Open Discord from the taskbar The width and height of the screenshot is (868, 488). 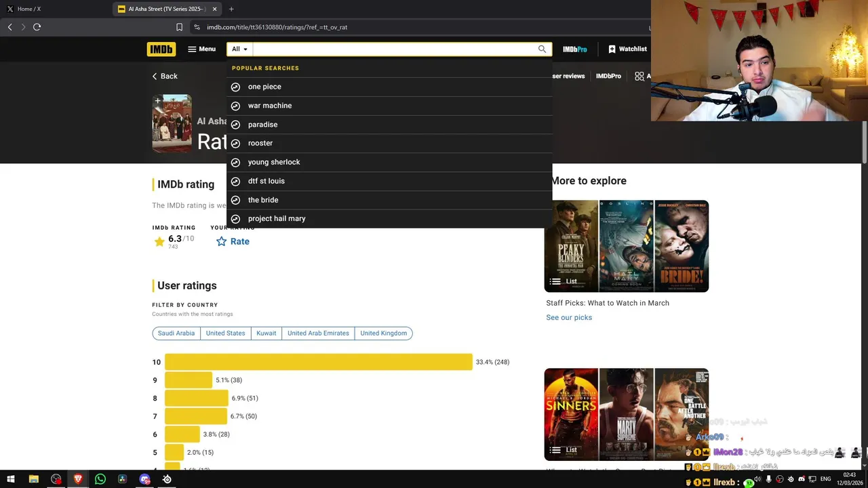coord(144,479)
